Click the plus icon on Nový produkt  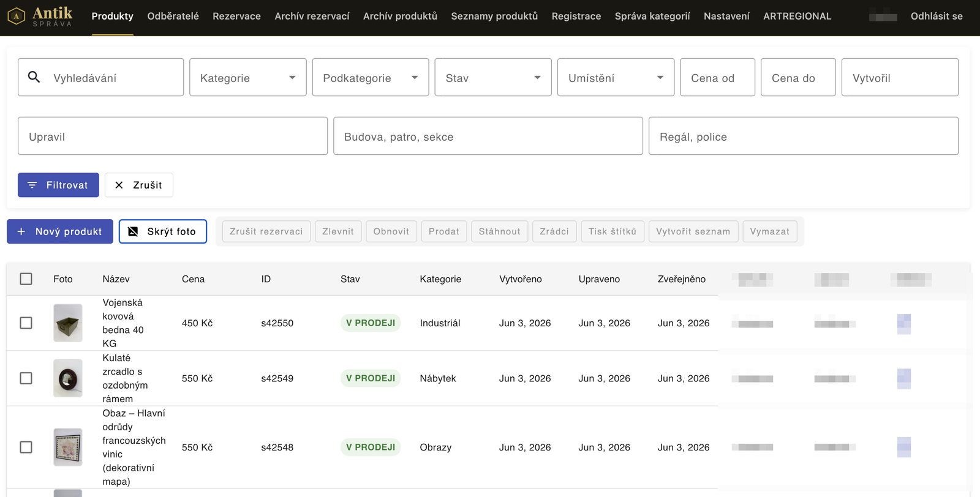[21, 231]
